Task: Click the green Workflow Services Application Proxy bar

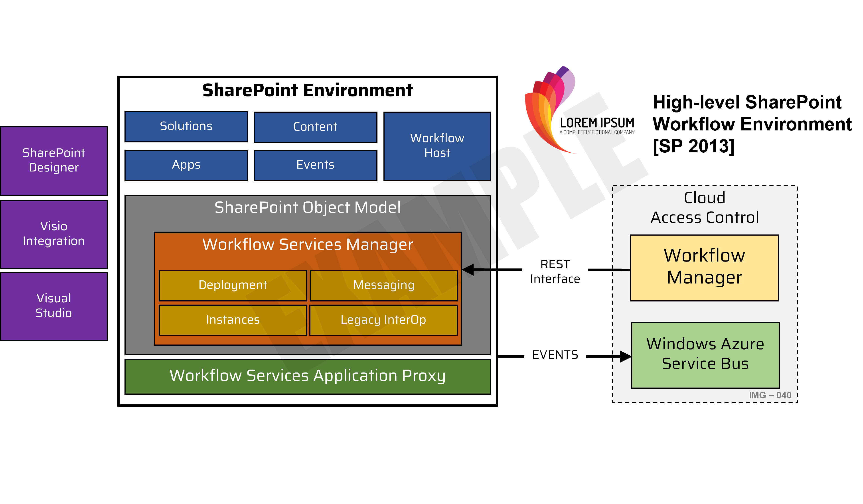Action: (x=307, y=376)
